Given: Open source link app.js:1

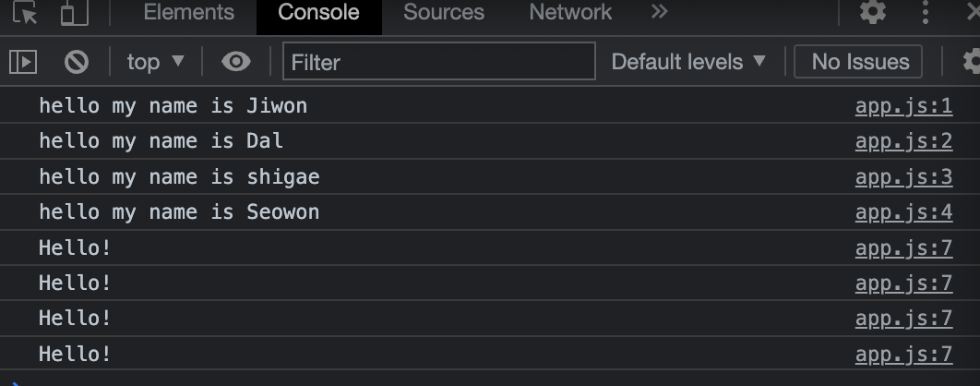Looking at the screenshot, I should coord(903,106).
